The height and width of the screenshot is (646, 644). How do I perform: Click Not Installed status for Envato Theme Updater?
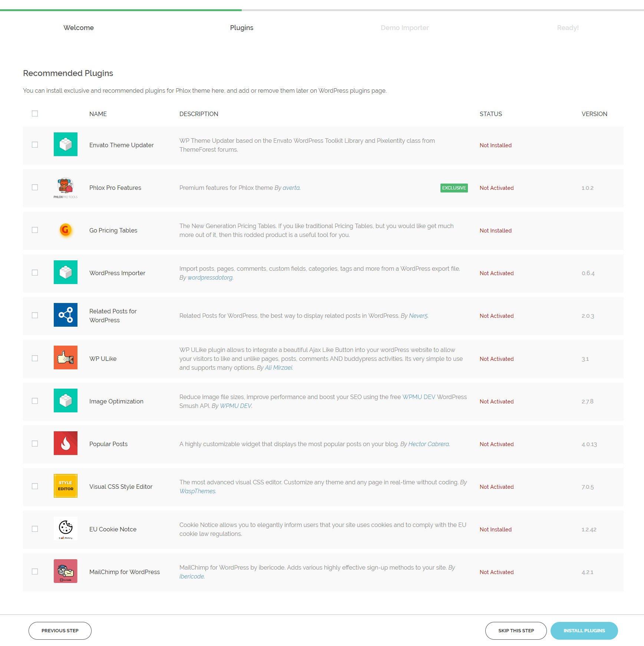point(496,145)
